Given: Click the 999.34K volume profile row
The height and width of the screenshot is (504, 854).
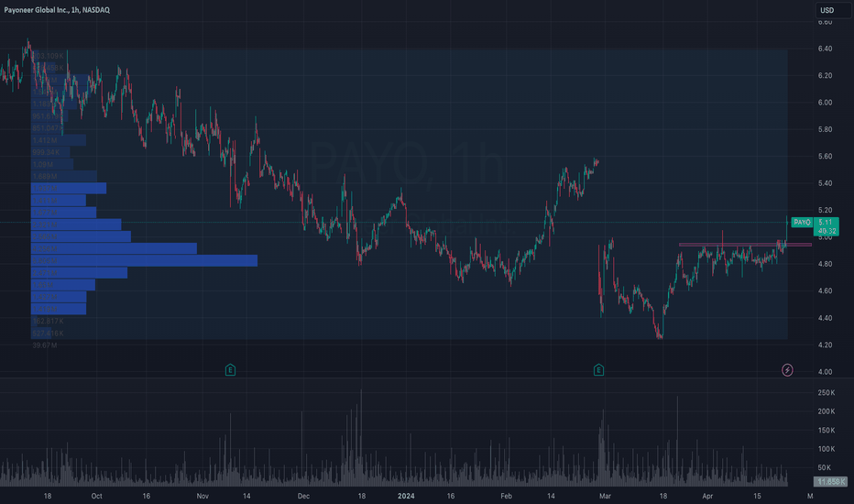Looking at the screenshot, I should tap(50, 152).
